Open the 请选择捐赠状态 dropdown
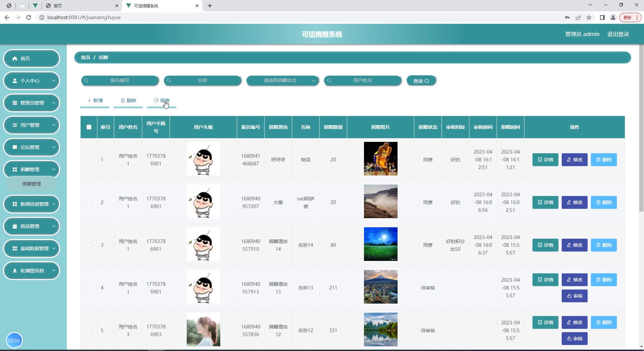This screenshot has width=644, height=351. 282,81
